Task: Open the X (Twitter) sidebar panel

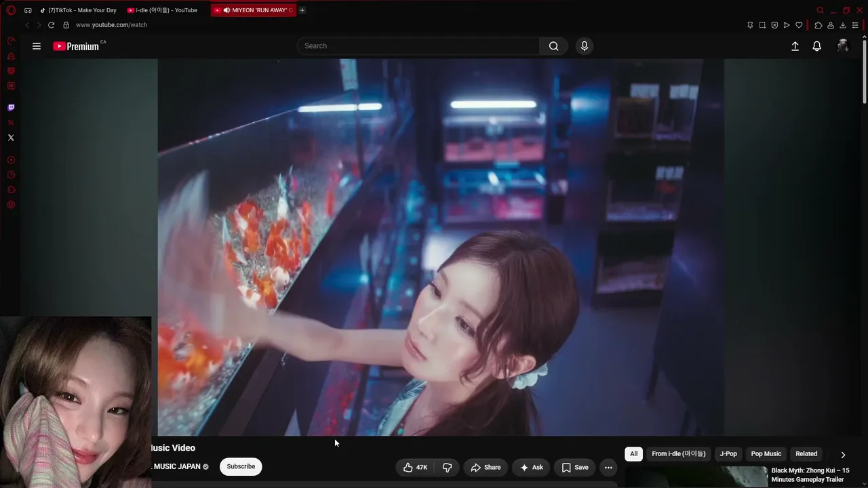Action: 11,138
